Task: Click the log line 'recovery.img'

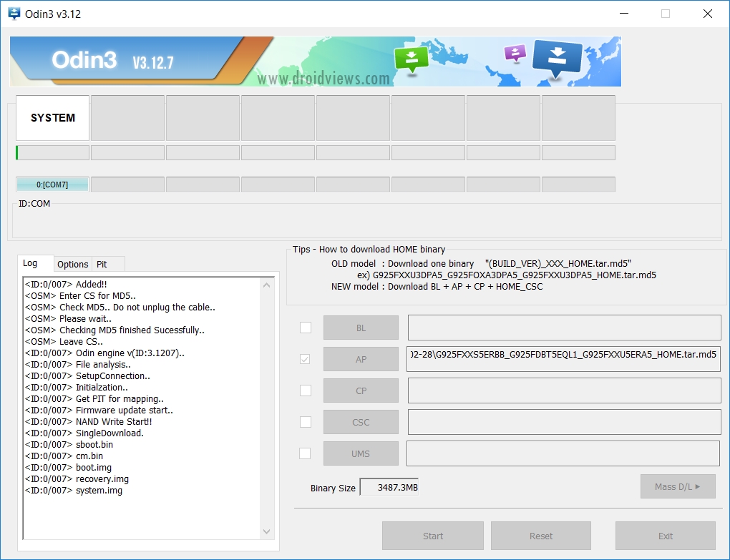Action: [77, 478]
